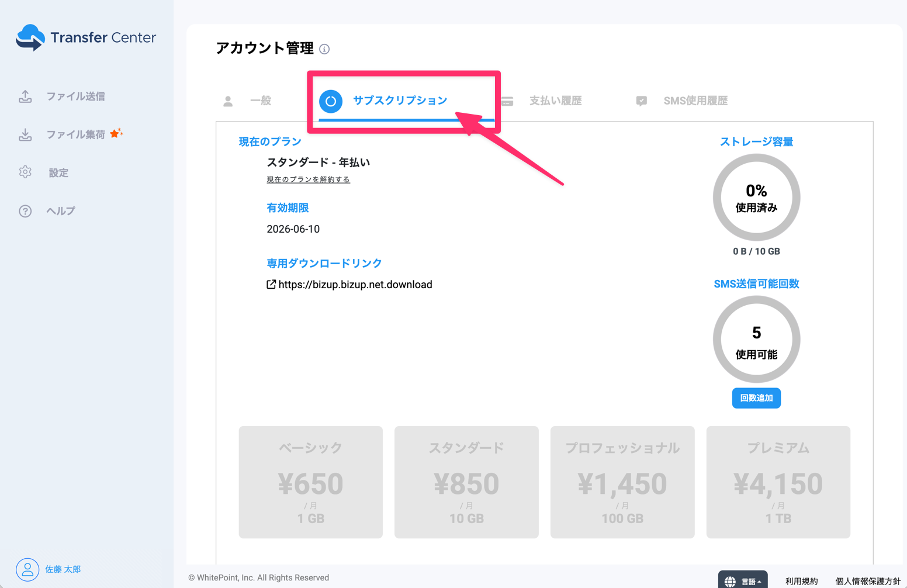907x588 pixels.
Task: Click the info icon beside アカウント管理
Action: tap(324, 49)
